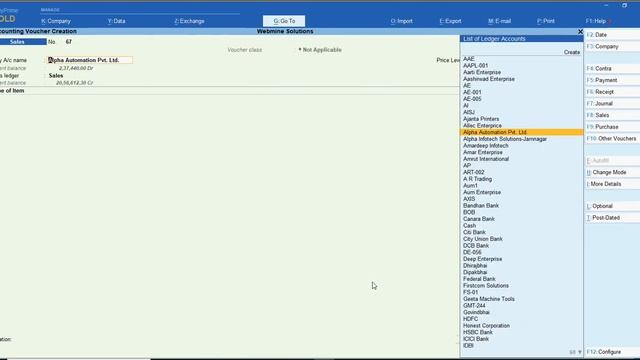Image resolution: width=640 pixels, height=360 pixels.
Task: Open the E: Export menu
Action: click(450, 21)
